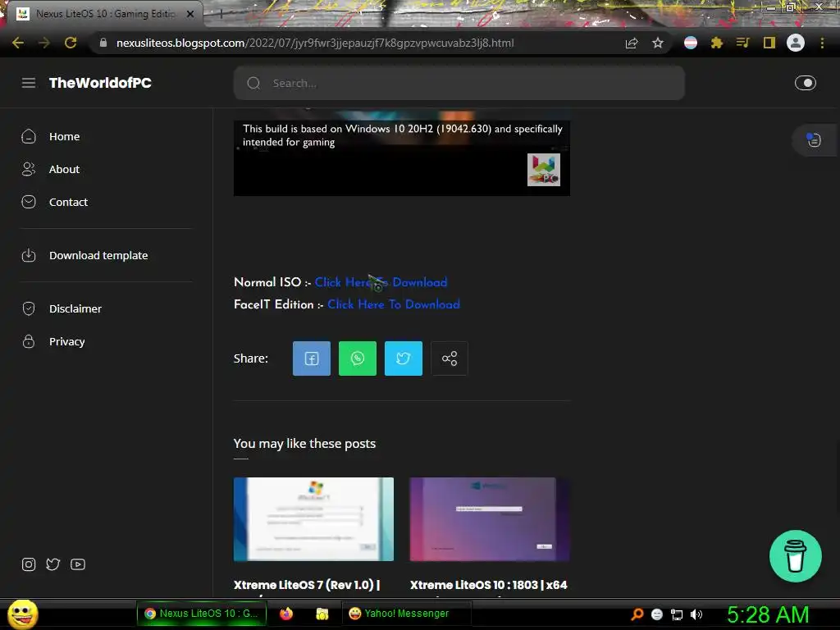Open the Xtreme LiteOS 7 post thumbnail

pos(313,519)
